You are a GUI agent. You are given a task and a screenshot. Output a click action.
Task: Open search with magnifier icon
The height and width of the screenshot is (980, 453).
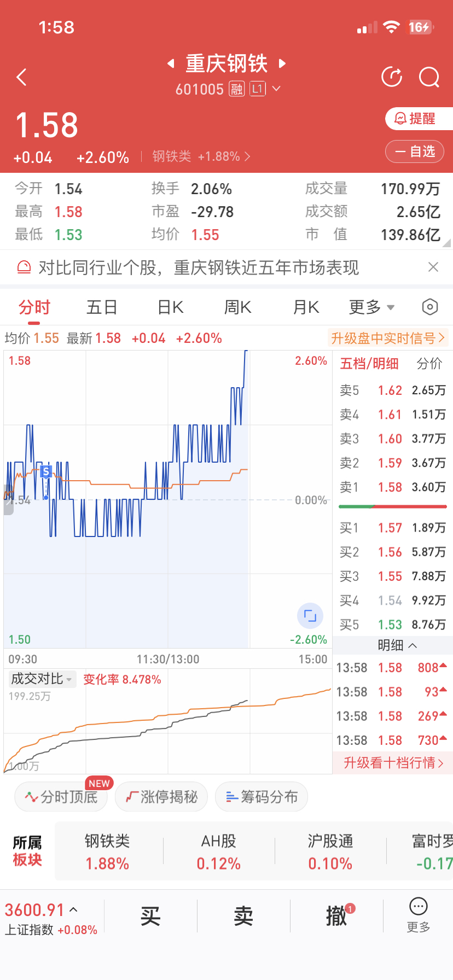429,77
